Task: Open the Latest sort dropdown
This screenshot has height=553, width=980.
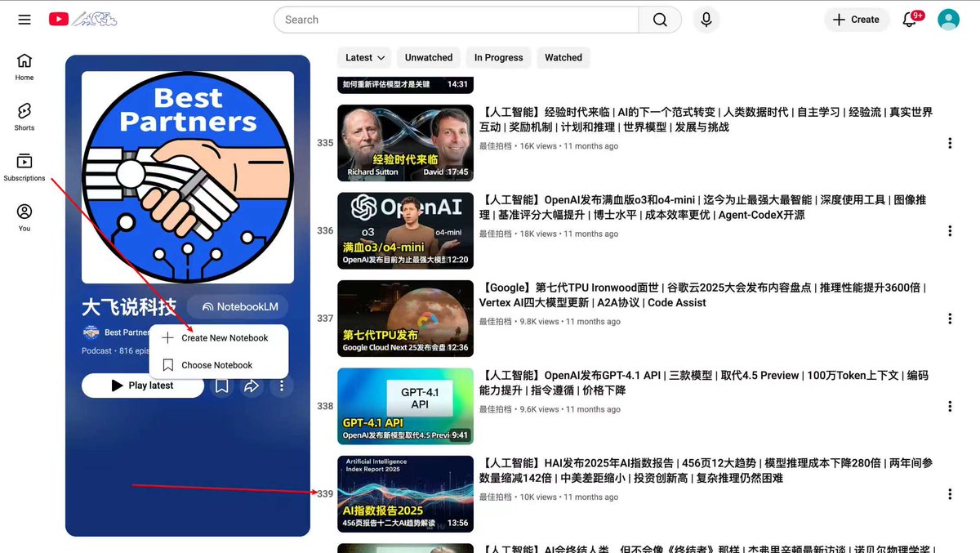Action: (363, 57)
